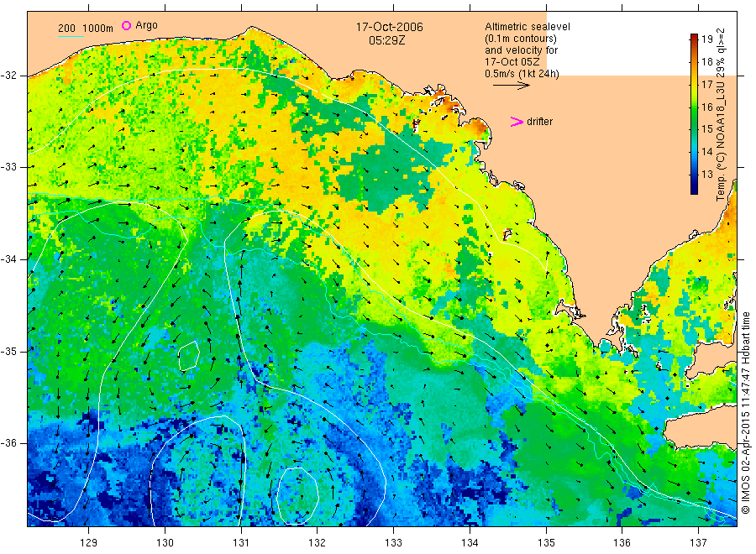Click the '17-Oct 05Z' text line
The width and height of the screenshot is (756, 554).
[x=512, y=61]
